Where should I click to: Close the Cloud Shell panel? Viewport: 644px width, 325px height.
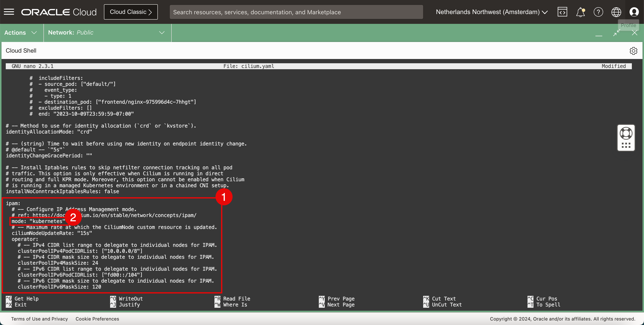coord(634,33)
